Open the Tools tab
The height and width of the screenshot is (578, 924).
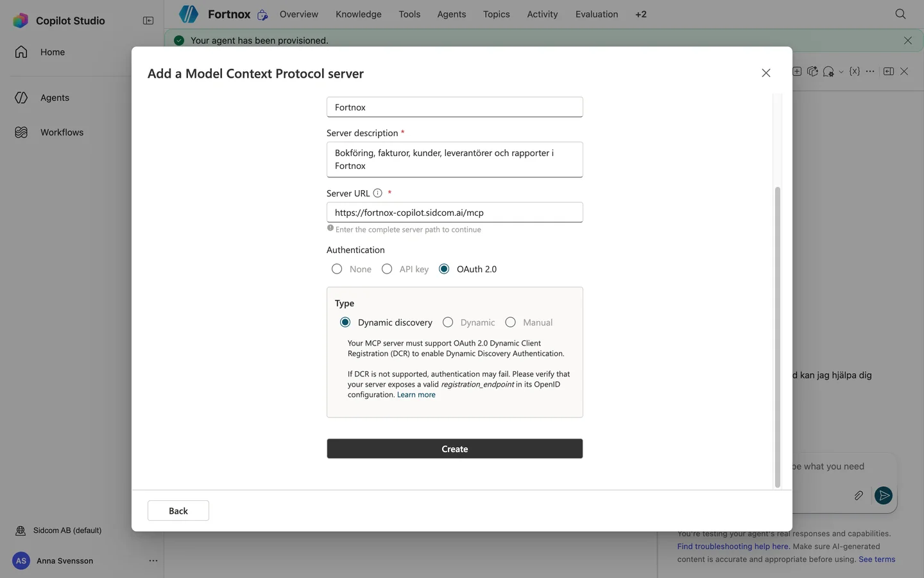pos(409,14)
